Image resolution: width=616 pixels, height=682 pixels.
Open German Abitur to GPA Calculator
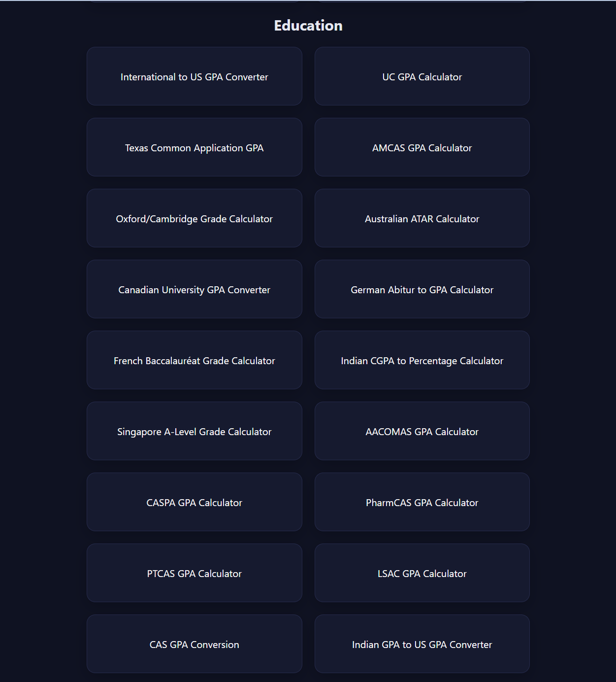coord(422,290)
